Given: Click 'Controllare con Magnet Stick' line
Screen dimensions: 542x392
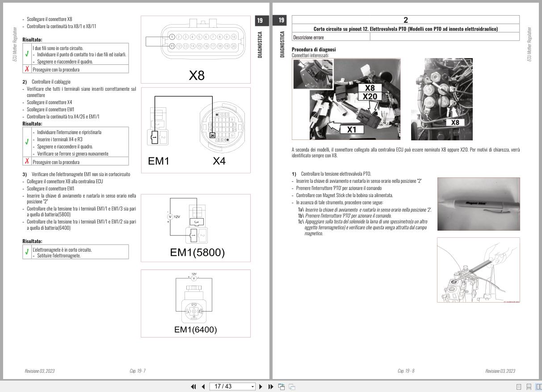Looking at the screenshot, I should coord(344,195).
